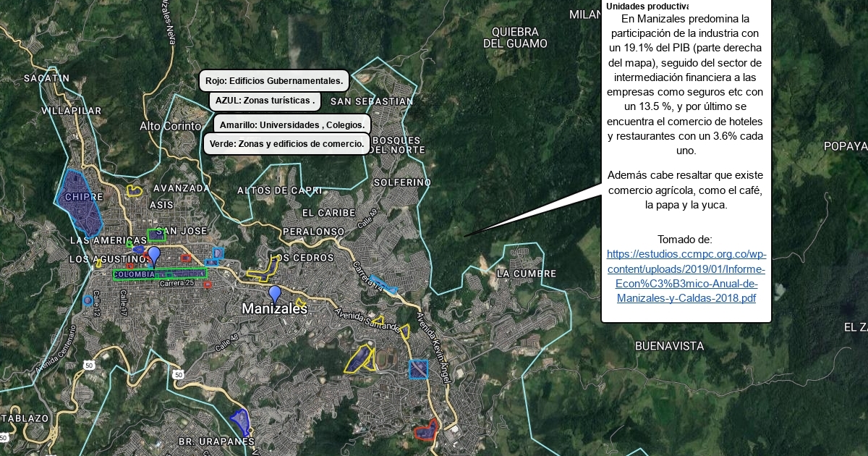Screen dimensions: 868x456
Task: Click the route 50 shield below Calle 48
Action: (x=178, y=374)
